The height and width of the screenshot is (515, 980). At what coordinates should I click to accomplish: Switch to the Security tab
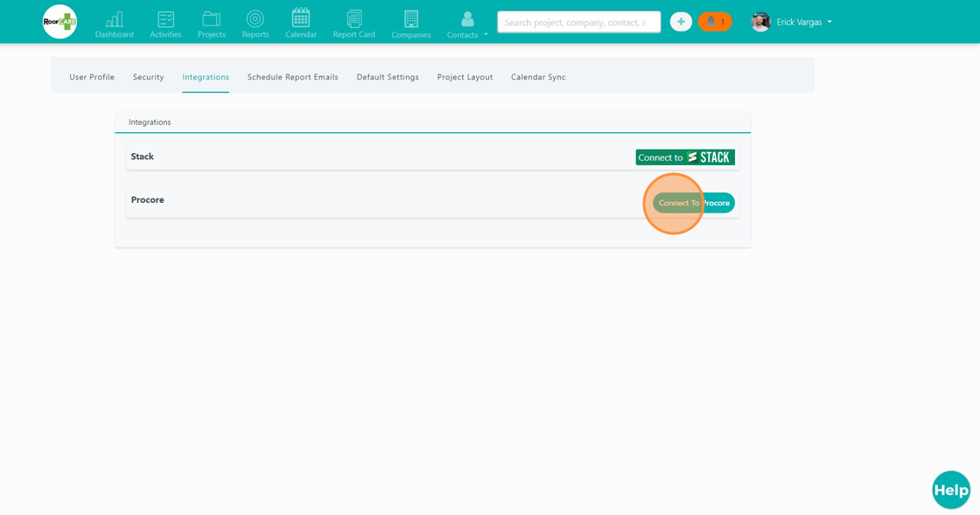coord(148,77)
